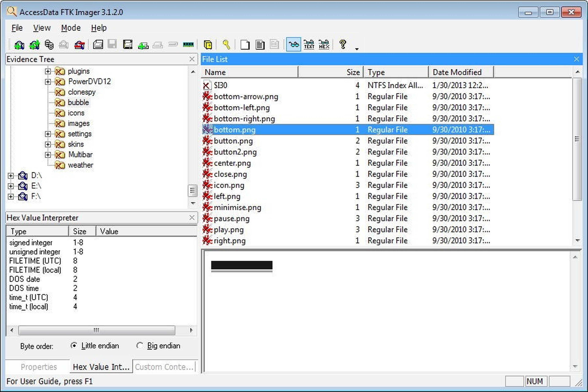Select the FILETIME (UTC) row

click(x=101, y=261)
